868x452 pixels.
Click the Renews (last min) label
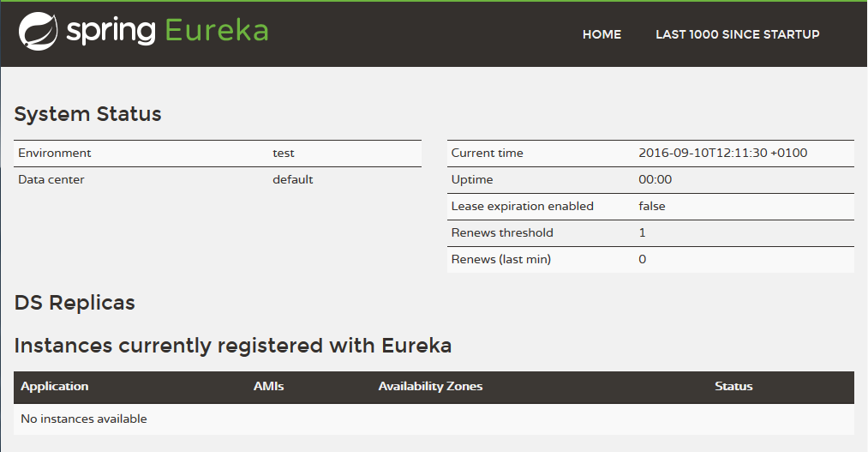click(500, 259)
